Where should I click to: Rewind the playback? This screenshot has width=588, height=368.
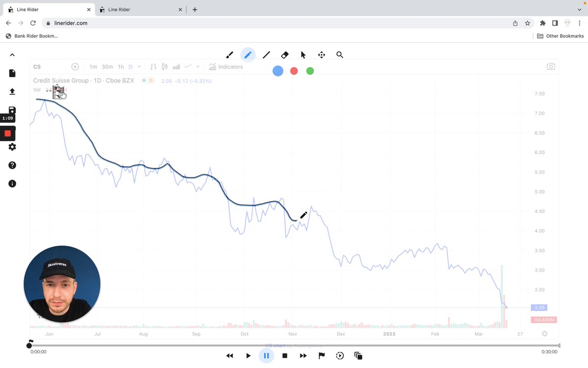coord(229,355)
